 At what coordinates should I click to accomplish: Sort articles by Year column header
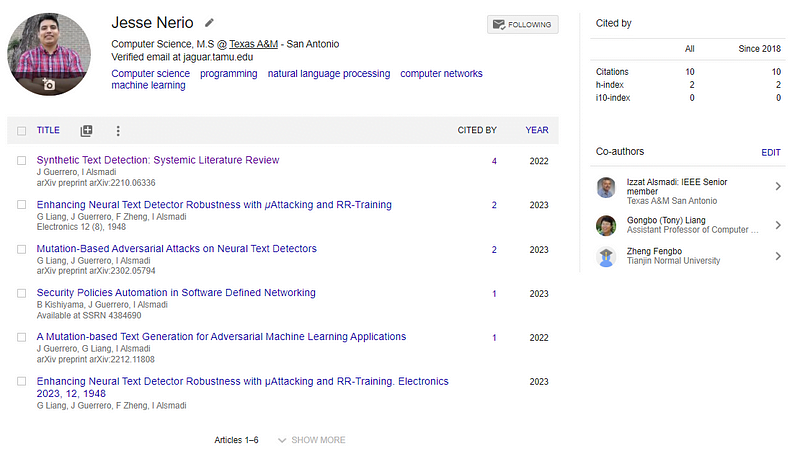pos(536,130)
